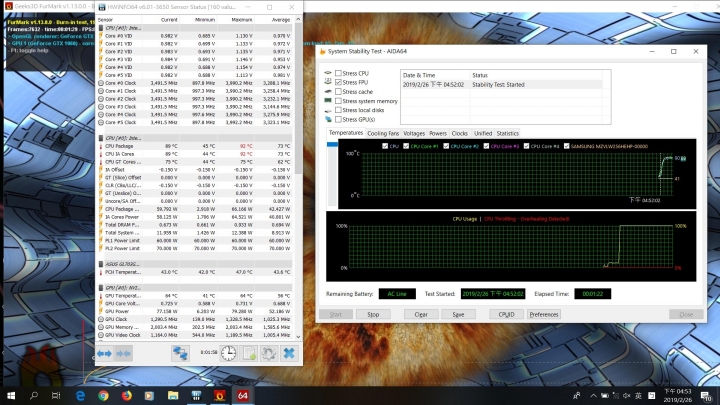Collapse first CPU sensor group header
This screenshot has width=720, height=405.
[195, 28]
